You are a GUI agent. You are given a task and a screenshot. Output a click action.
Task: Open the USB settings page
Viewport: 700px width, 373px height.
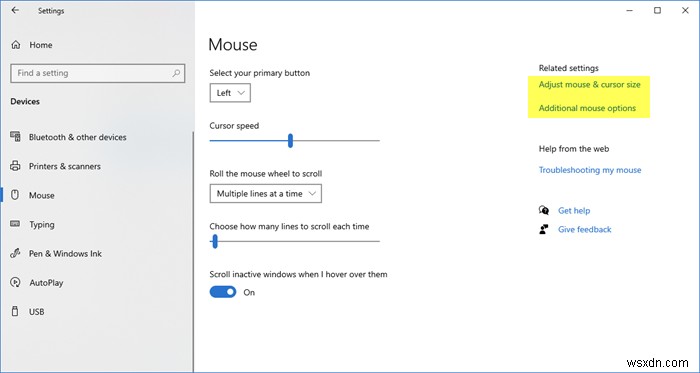tap(37, 312)
